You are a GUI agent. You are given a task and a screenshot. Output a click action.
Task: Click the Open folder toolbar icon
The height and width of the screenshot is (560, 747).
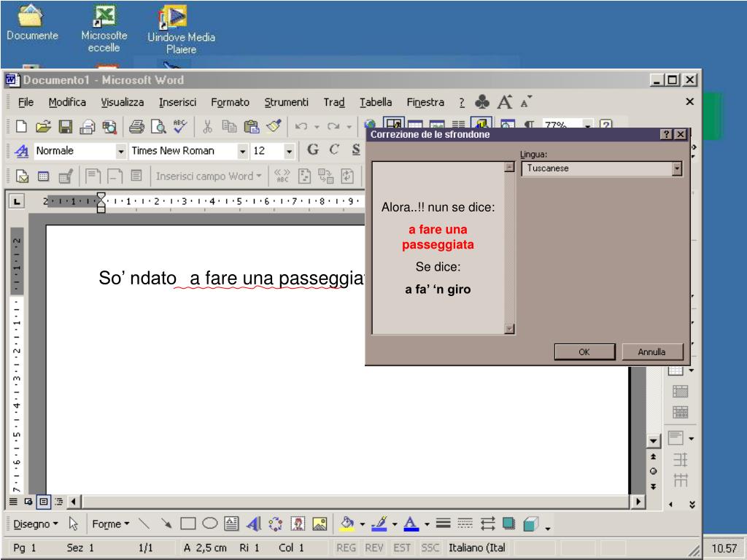coord(43,126)
